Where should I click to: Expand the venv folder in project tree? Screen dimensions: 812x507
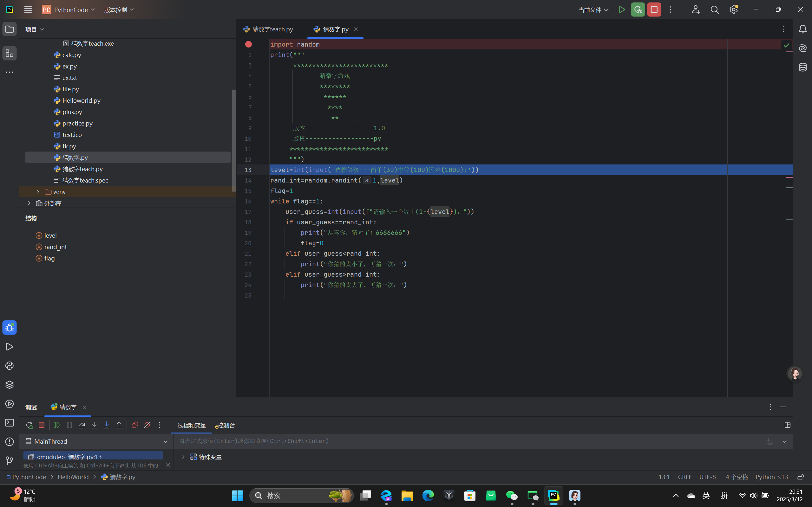point(38,192)
